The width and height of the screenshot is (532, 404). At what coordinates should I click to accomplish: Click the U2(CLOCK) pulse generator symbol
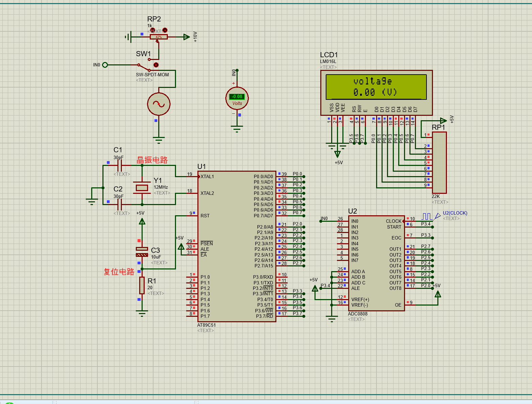[431, 216]
